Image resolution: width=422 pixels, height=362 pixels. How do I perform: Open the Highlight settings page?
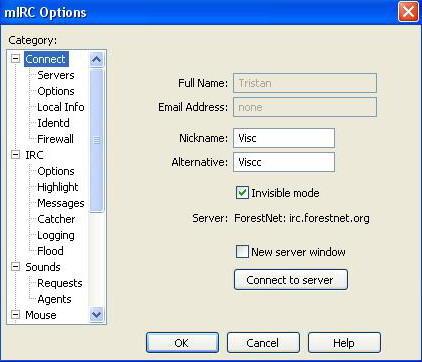tap(58, 187)
